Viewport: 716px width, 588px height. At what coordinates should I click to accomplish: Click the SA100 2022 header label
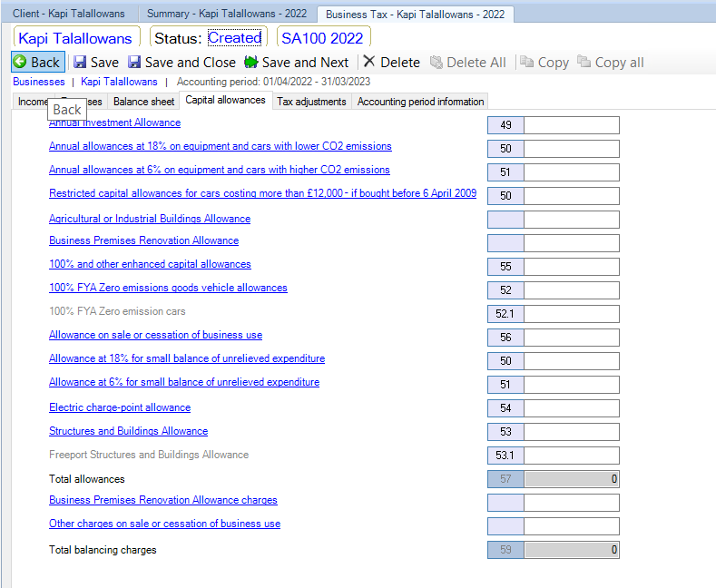322,38
